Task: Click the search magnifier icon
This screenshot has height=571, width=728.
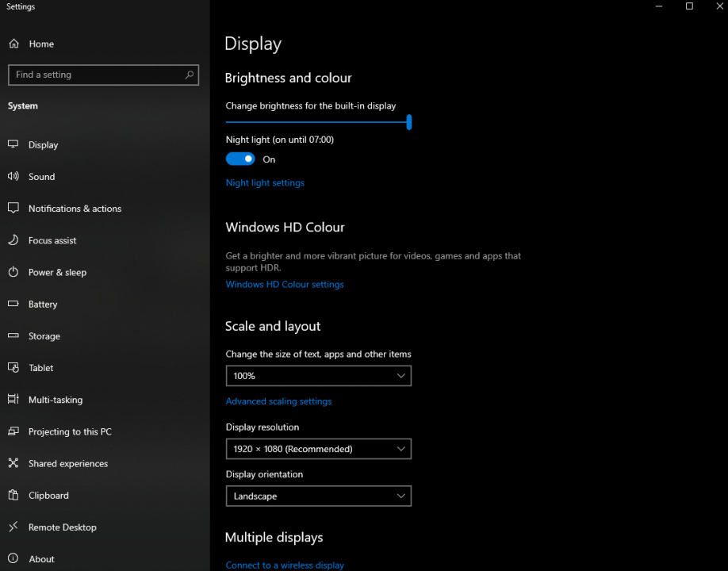Action: point(189,75)
